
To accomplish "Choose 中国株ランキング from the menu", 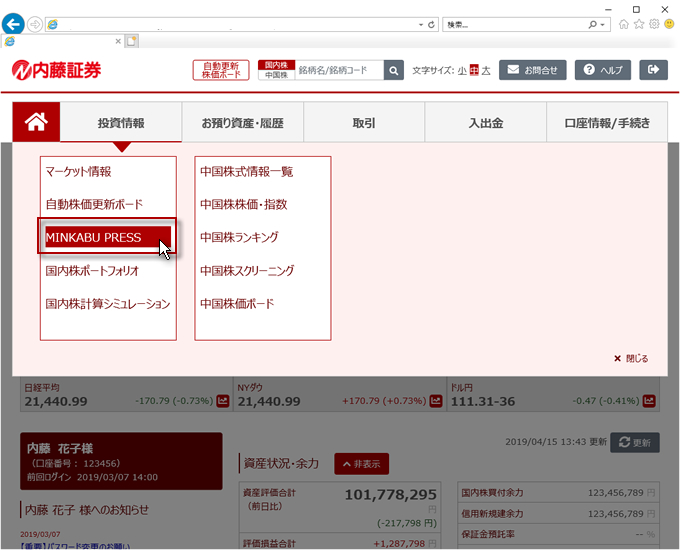I will point(238,238).
